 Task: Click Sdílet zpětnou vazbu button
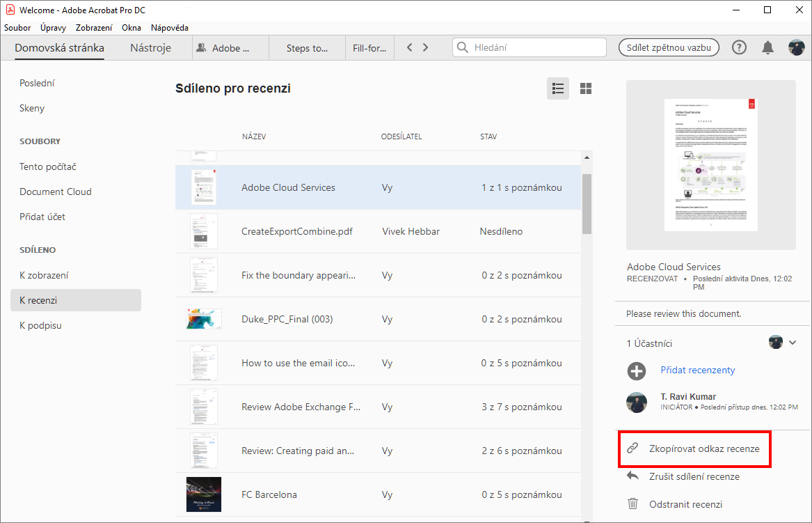pos(669,47)
